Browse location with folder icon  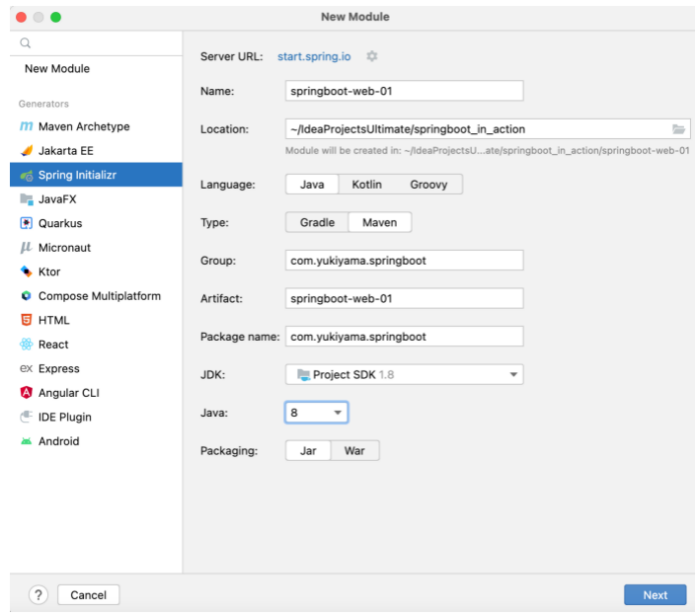coord(678,129)
